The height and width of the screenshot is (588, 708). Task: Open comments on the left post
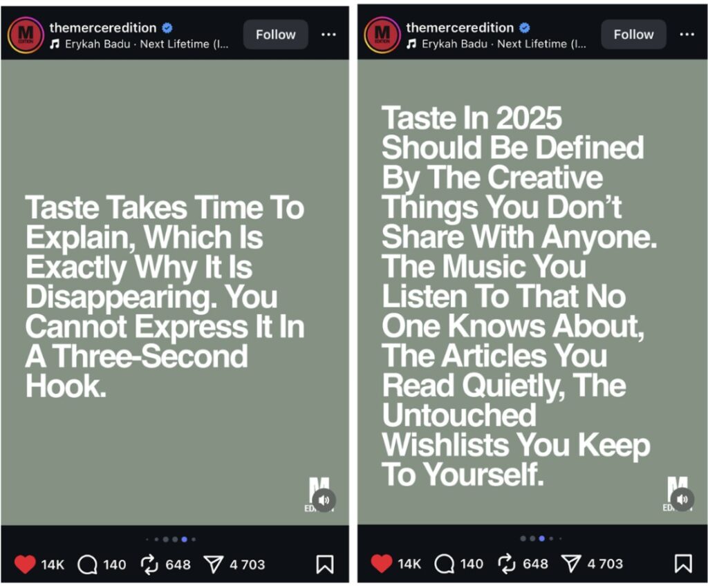[x=88, y=565]
